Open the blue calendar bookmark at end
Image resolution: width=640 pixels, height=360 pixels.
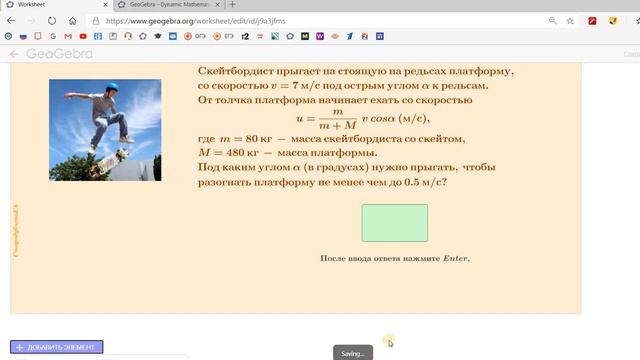pyautogui.click(x=380, y=36)
